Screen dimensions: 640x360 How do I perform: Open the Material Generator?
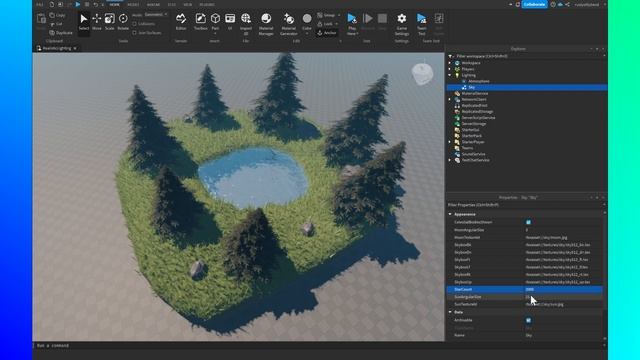point(289,24)
